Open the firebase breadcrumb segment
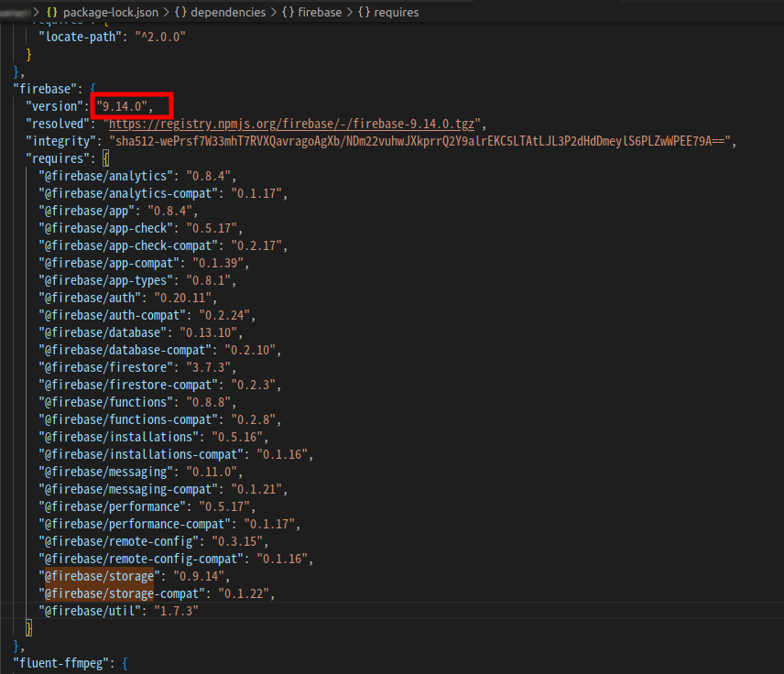Image resolution: width=784 pixels, height=674 pixels. click(x=320, y=12)
